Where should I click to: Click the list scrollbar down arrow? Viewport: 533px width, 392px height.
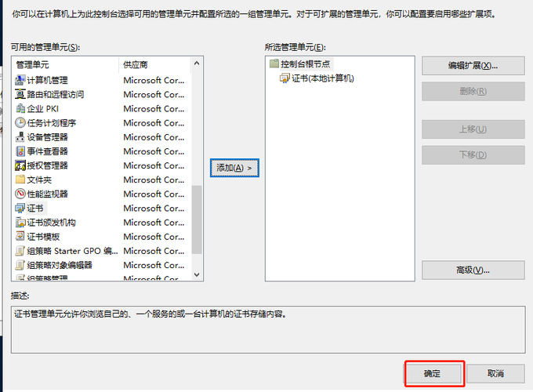tap(197, 274)
